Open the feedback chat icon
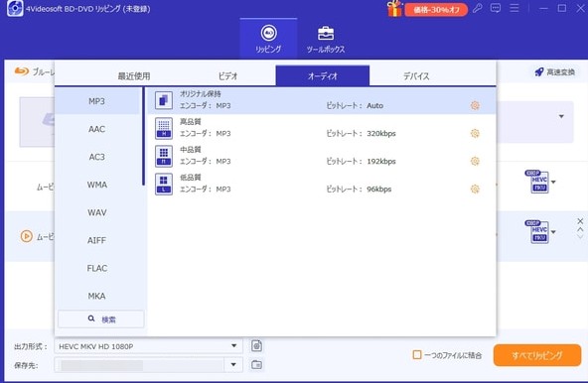Viewport: 588px width, 383px height. 496,8
